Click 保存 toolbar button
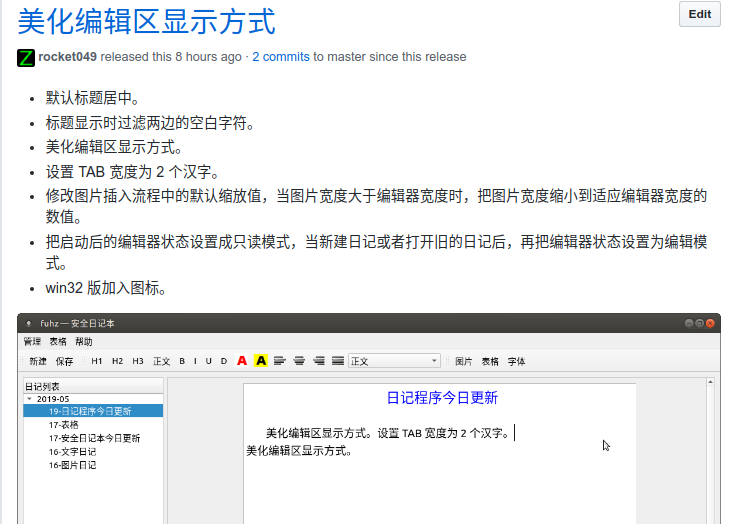 [64, 361]
